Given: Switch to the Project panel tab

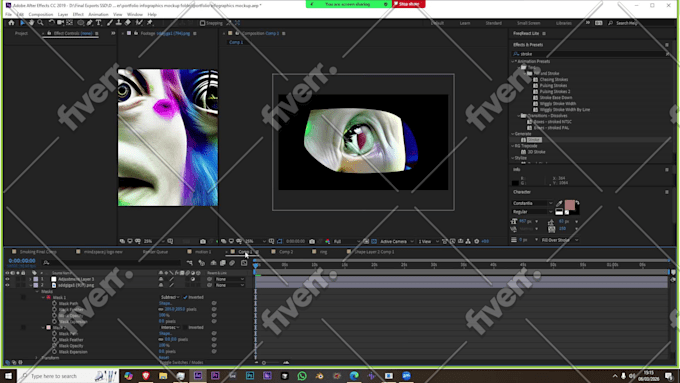Looking at the screenshot, I should click(x=21, y=33).
